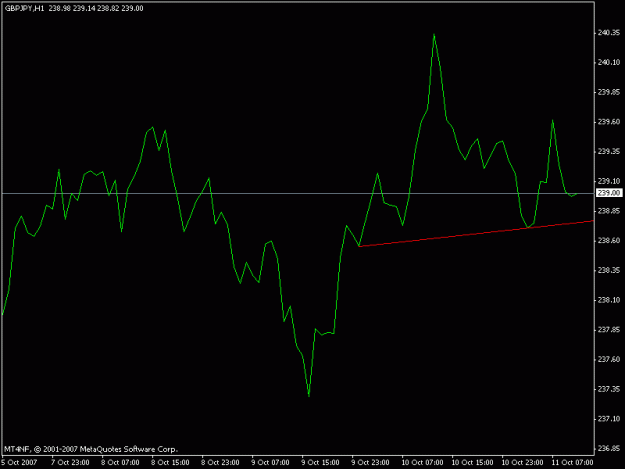Click the 237.10 price scale label

609,419
